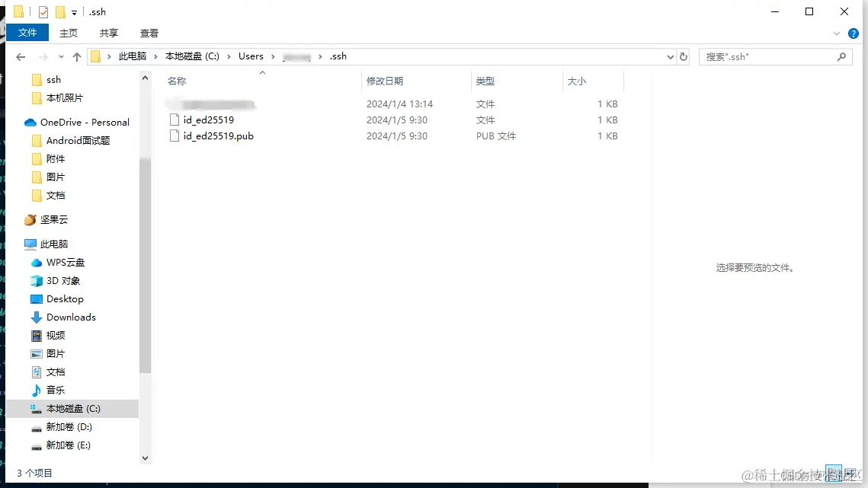Select 坚果云 in the sidebar
This screenshot has height=488, width=868.
[x=53, y=220]
